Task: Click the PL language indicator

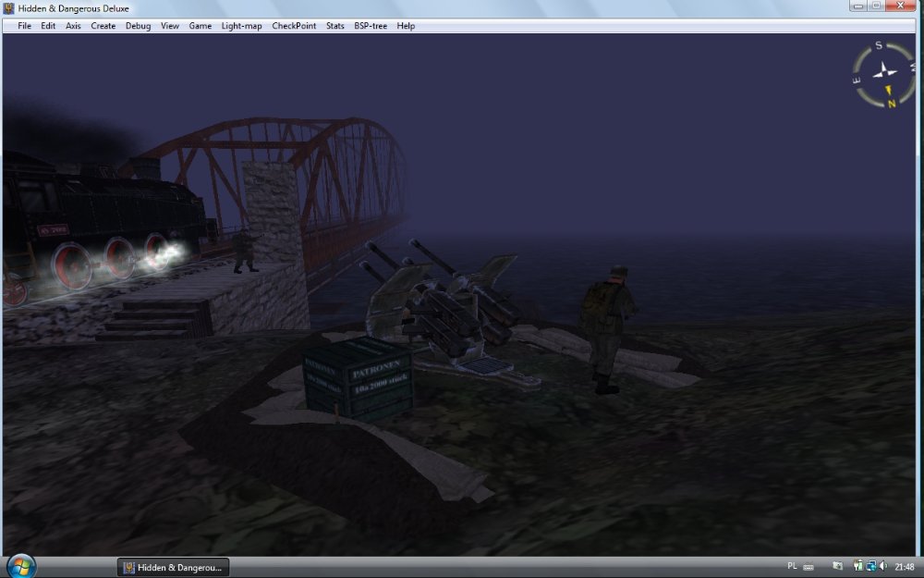Action: (792, 566)
